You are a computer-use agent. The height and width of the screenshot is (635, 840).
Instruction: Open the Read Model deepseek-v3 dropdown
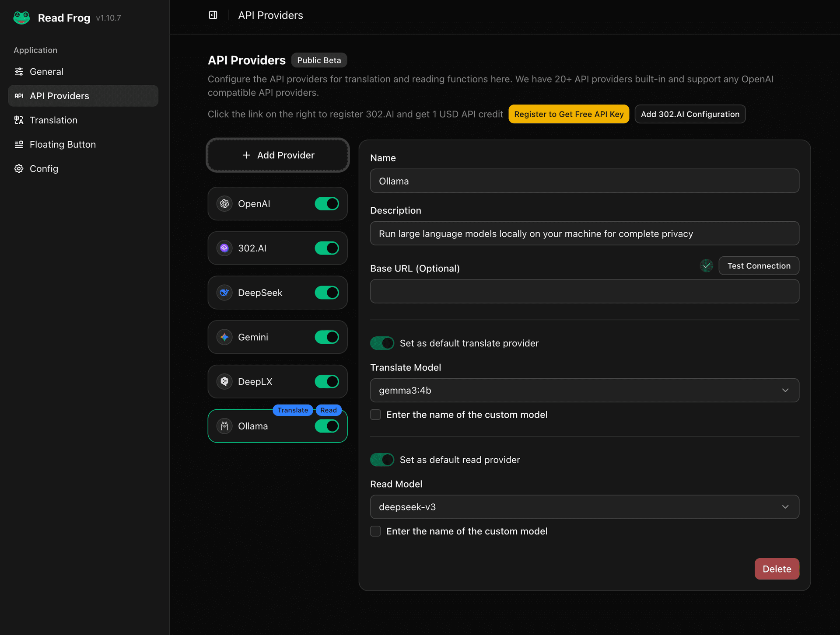[x=584, y=507]
